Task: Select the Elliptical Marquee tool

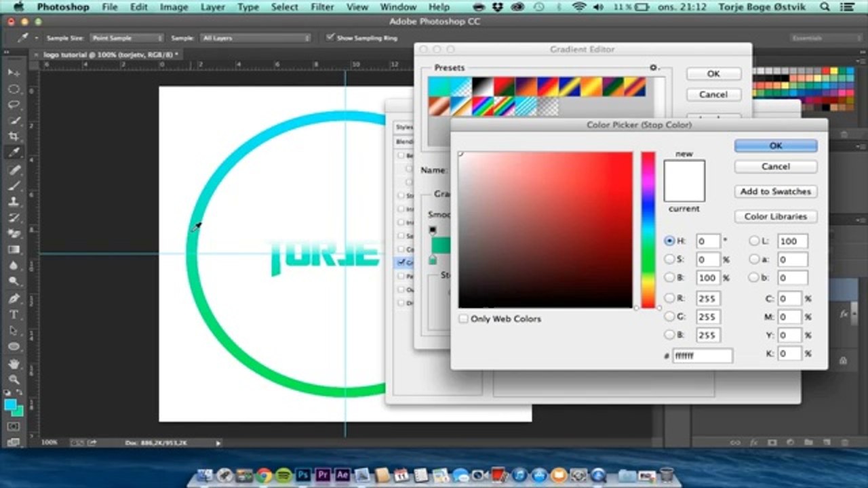Action: (14, 89)
